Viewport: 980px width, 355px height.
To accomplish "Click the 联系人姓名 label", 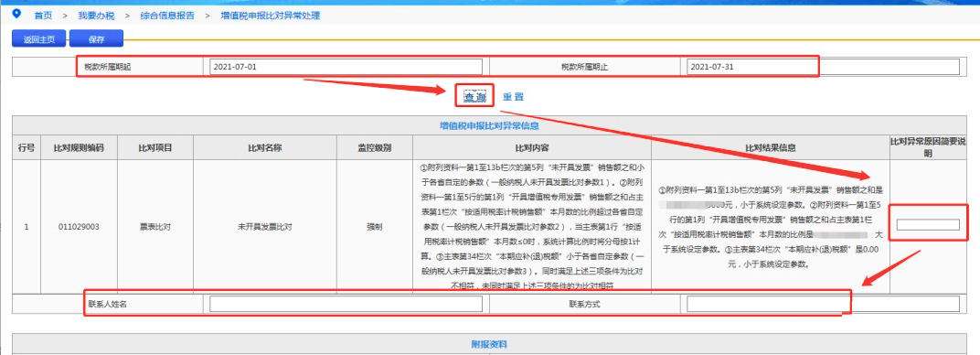I will 108,305.
